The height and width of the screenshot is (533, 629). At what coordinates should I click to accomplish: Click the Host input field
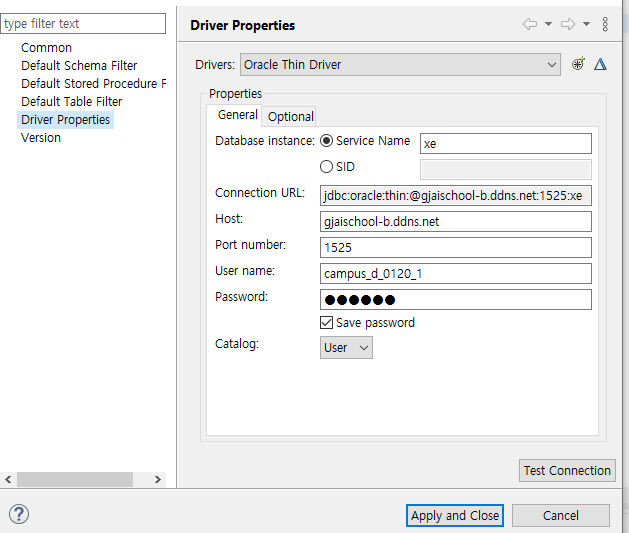point(456,221)
